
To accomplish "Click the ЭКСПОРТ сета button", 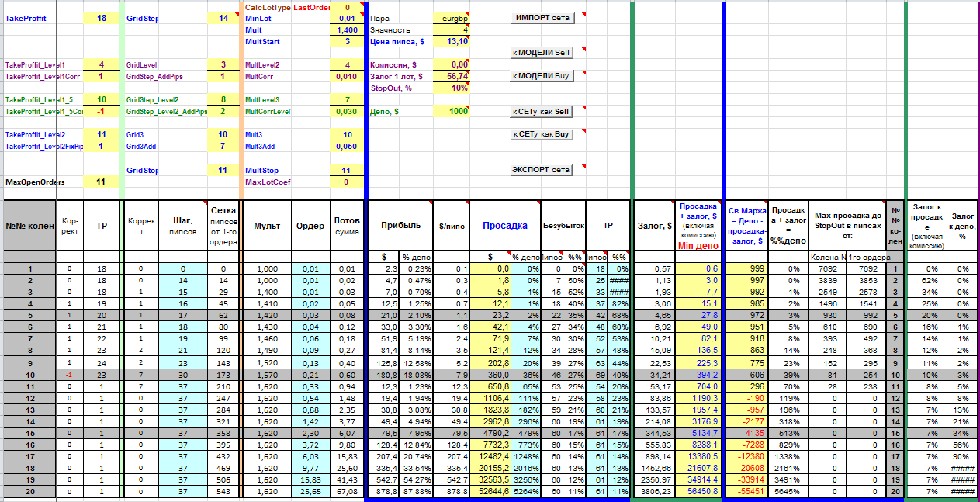I will [x=542, y=170].
